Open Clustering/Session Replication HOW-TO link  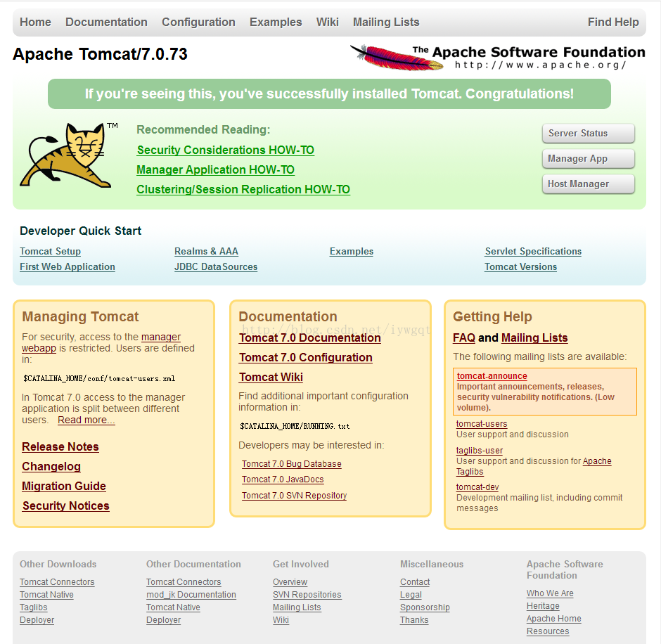[x=243, y=190]
